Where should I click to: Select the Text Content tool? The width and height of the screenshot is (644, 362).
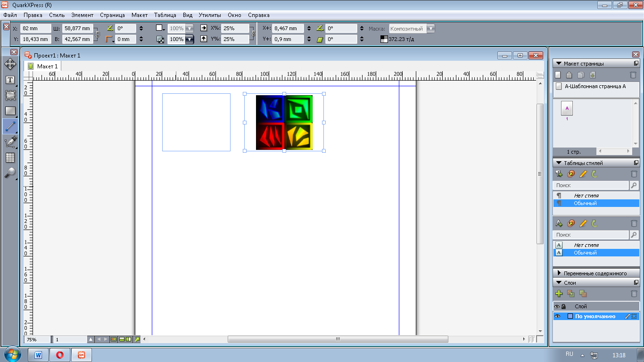[x=10, y=80]
